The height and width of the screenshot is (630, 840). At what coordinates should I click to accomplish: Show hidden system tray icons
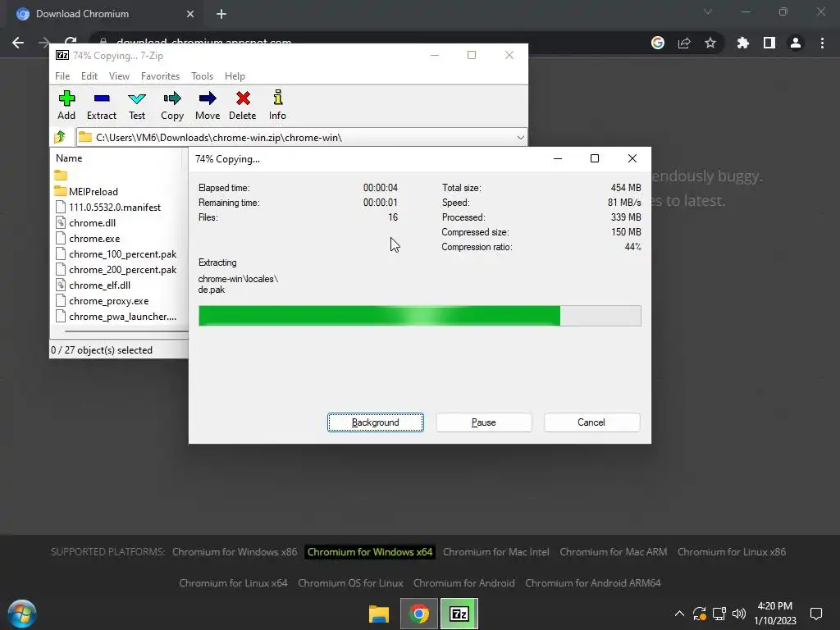(679, 614)
